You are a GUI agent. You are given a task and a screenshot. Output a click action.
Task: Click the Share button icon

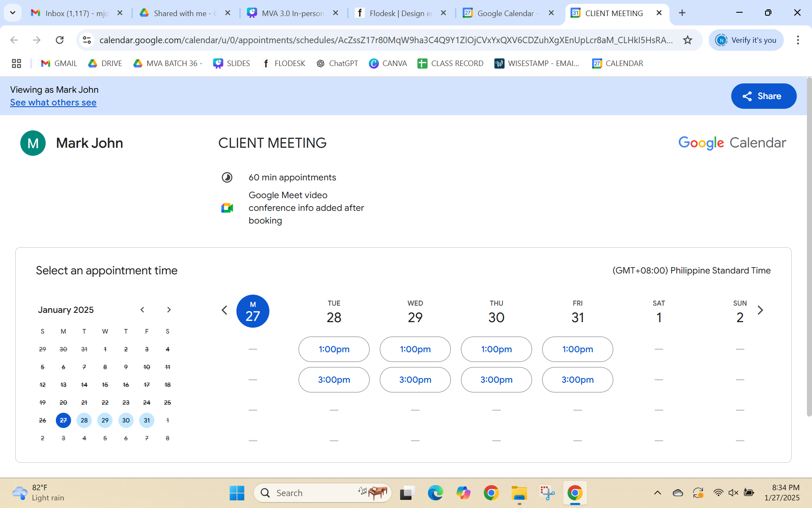coord(747,96)
